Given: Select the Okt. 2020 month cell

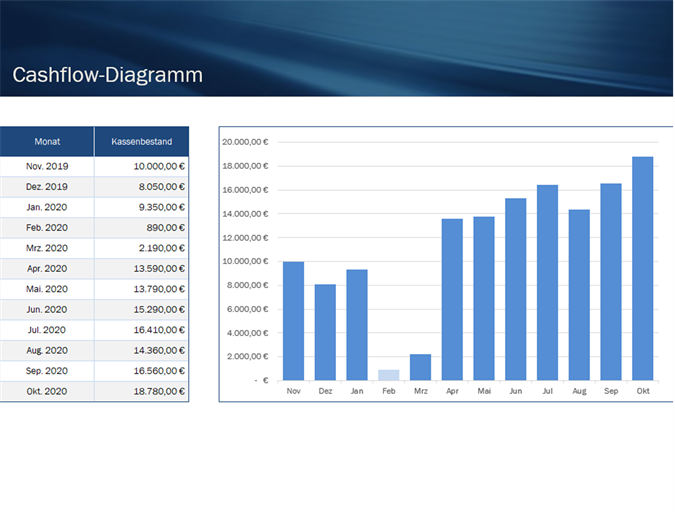Looking at the screenshot, I should pyautogui.click(x=47, y=391).
